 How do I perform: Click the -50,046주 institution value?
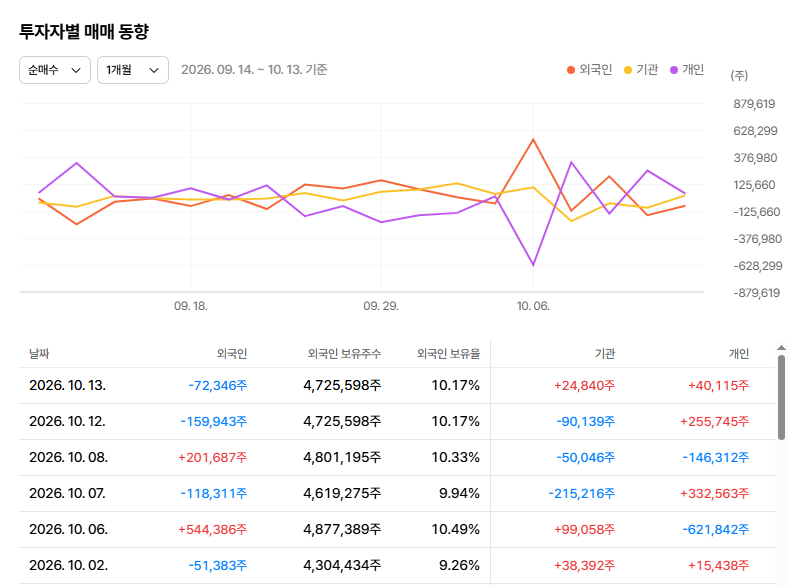tap(586, 458)
